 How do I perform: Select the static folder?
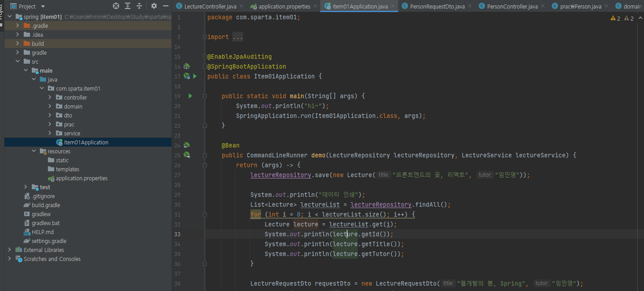tap(88, 160)
